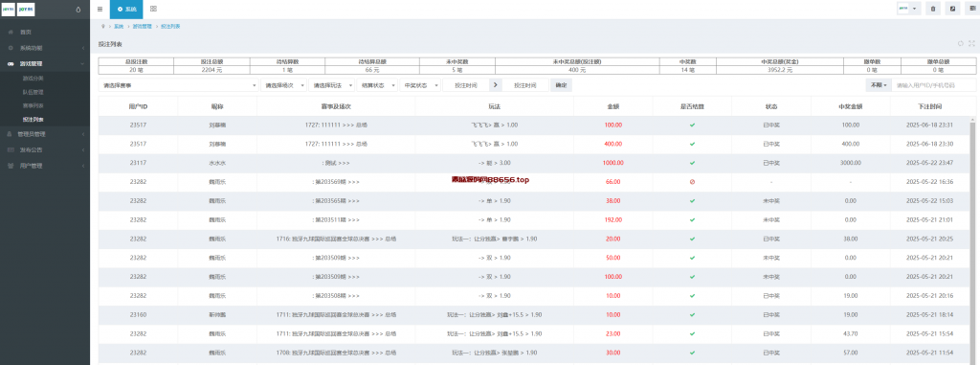Toggle the hamburger sidebar collapse icon
Image resolution: width=980 pixels, height=365 pixels.
(100, 9)
